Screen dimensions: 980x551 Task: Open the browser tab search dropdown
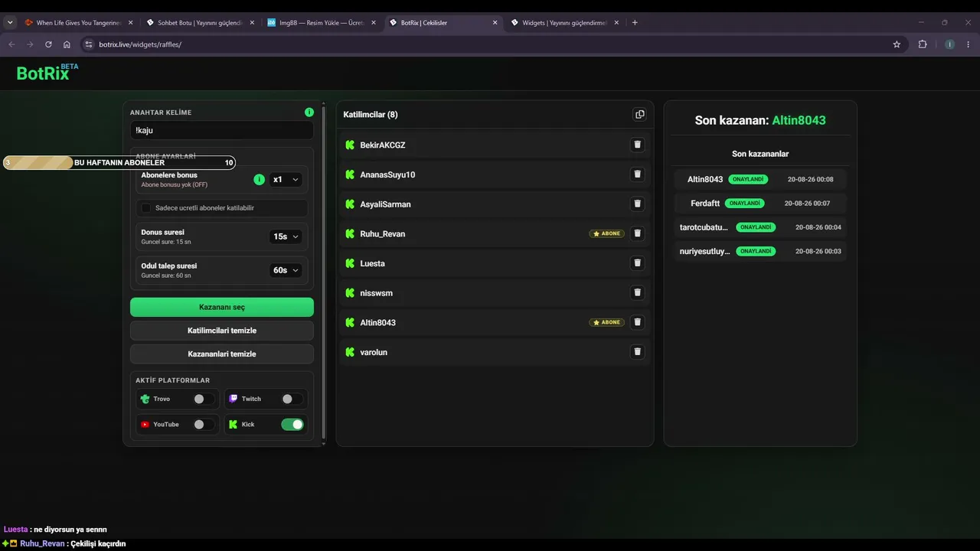tap(10, 22)
